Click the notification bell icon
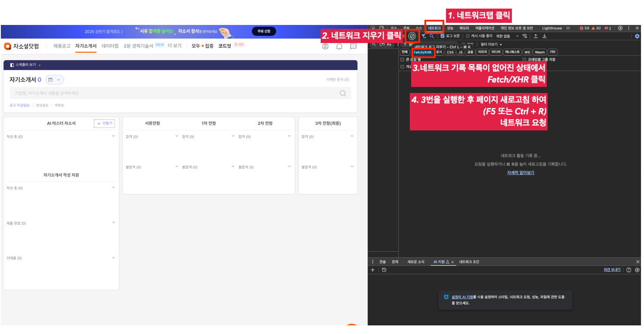 pos(339,46)
